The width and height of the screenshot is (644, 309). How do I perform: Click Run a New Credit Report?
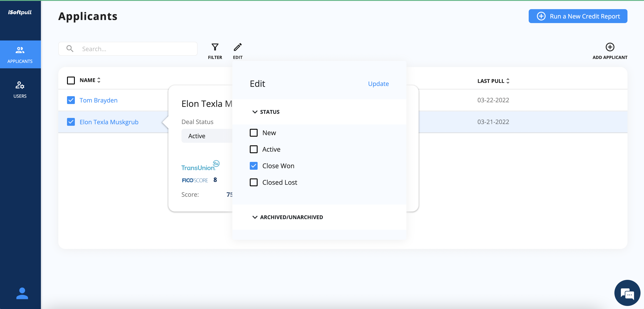click(x=578, y=16)
